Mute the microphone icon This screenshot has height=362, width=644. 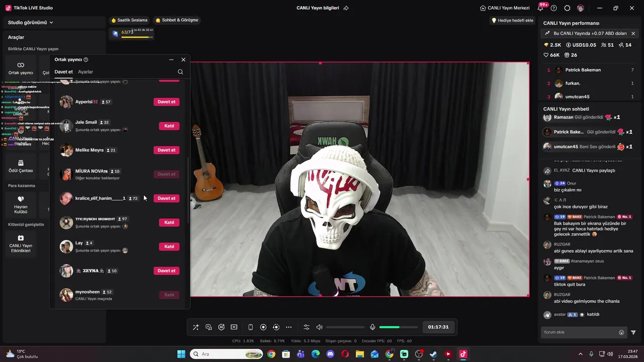[x=372, y=327]
